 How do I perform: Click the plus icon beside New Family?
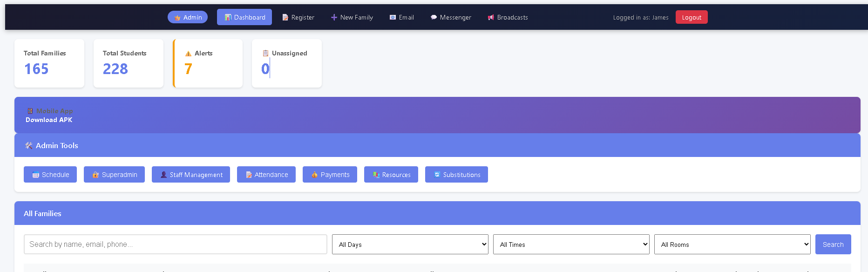coord(334,17)
